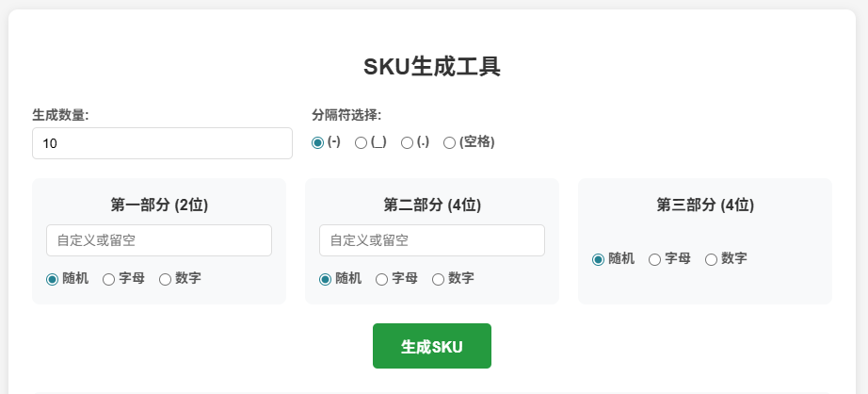Choose 字母 for 第一部分 section
The width and height of the screenshot is (868, 394).
tap(109, 279)
